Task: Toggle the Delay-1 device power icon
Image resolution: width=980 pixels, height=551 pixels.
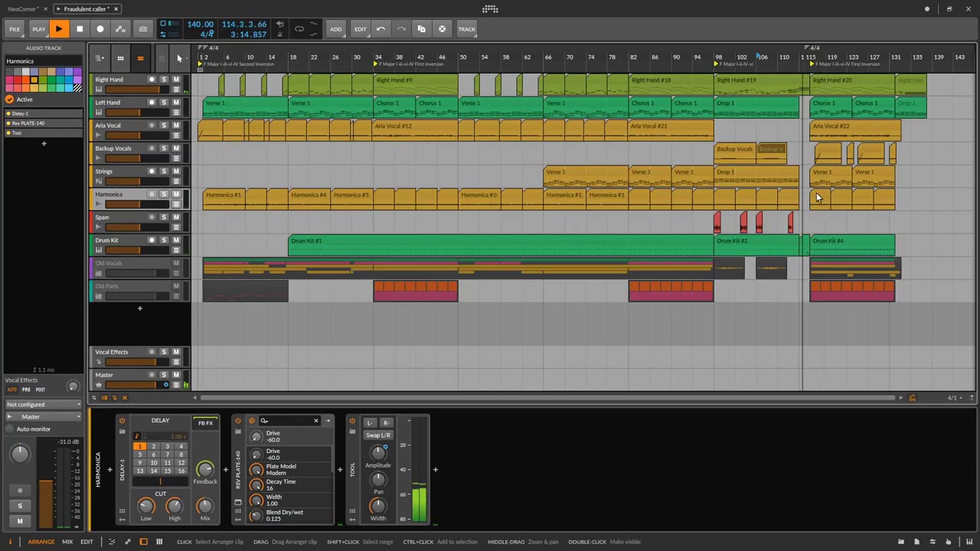Action: pos(122,421)
